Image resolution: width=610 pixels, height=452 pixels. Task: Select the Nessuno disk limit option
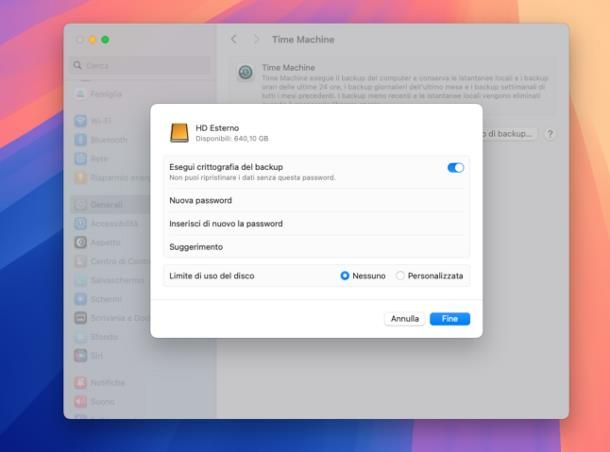345,276
